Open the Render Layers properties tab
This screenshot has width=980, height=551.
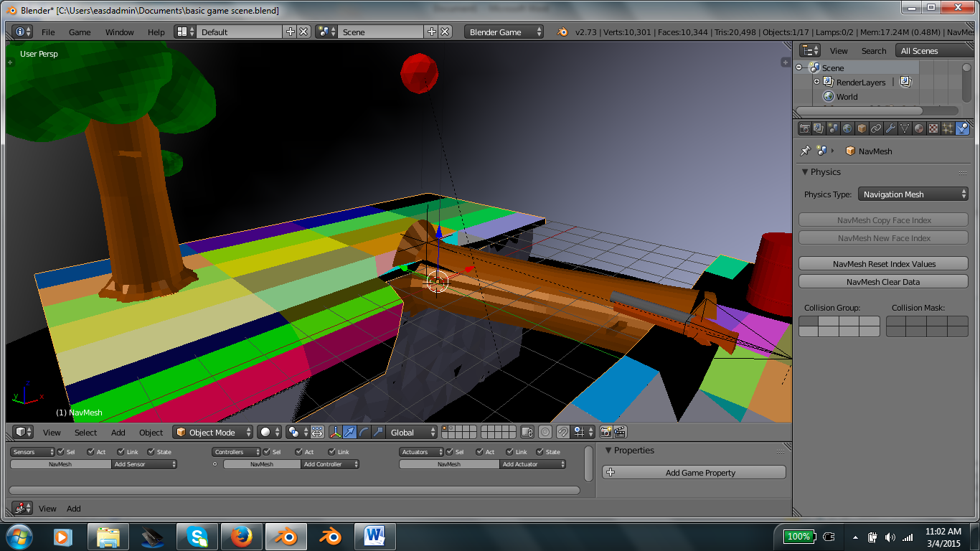click(819, 128)
